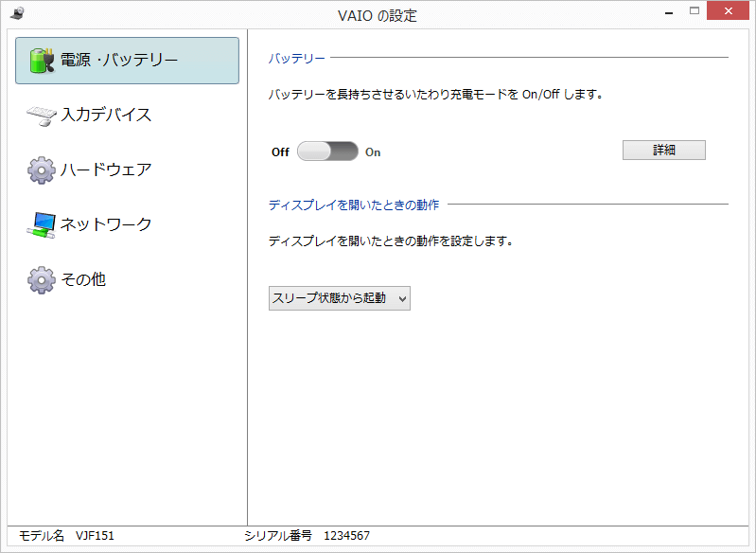
Task: Click the network computer icon beside ネットワーク
Action: [42, 224]
